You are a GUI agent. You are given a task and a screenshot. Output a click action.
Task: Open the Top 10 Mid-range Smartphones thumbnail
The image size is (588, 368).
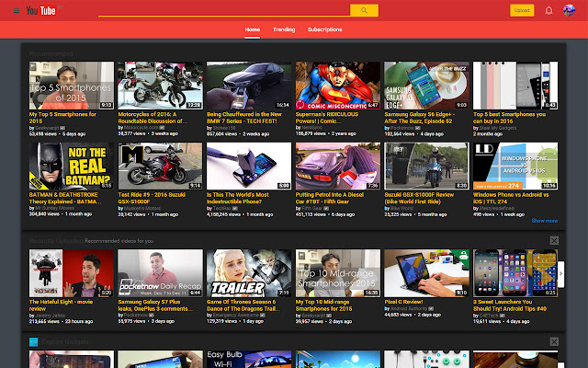point(337,273)
